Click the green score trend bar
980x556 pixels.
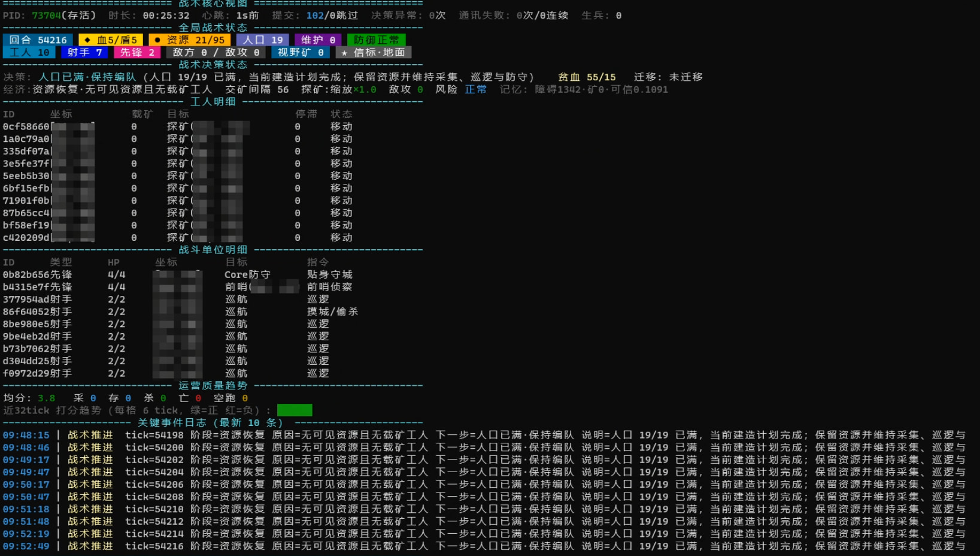pyautogui.click(x=295, y=410)
